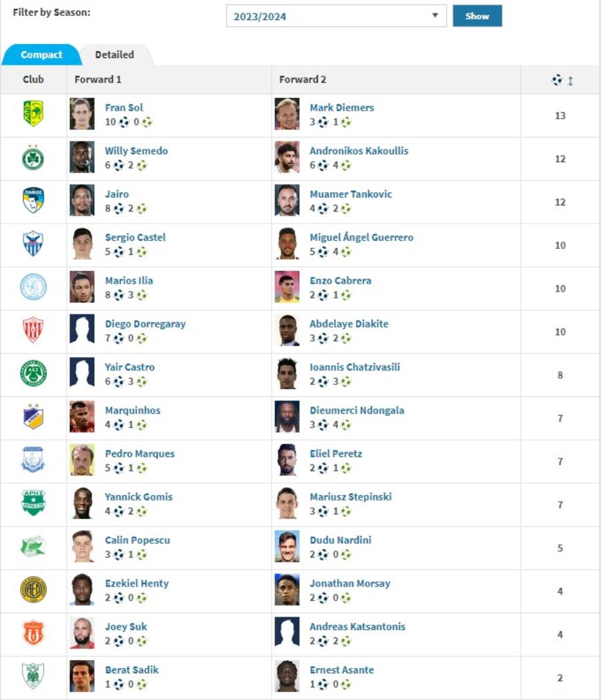Open Fran Sol player link
601x700 pixels.
point(124,107)
